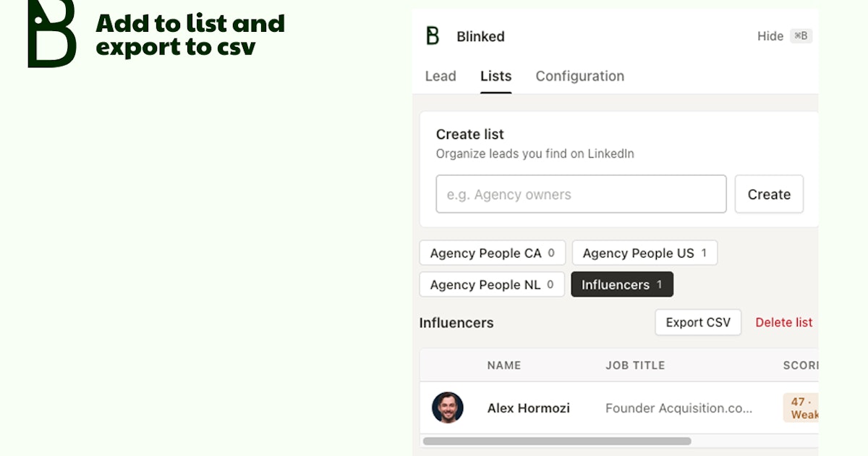Open the Alex Hormozi lead row
Screen dimensions: 868x456
[619, 408]
